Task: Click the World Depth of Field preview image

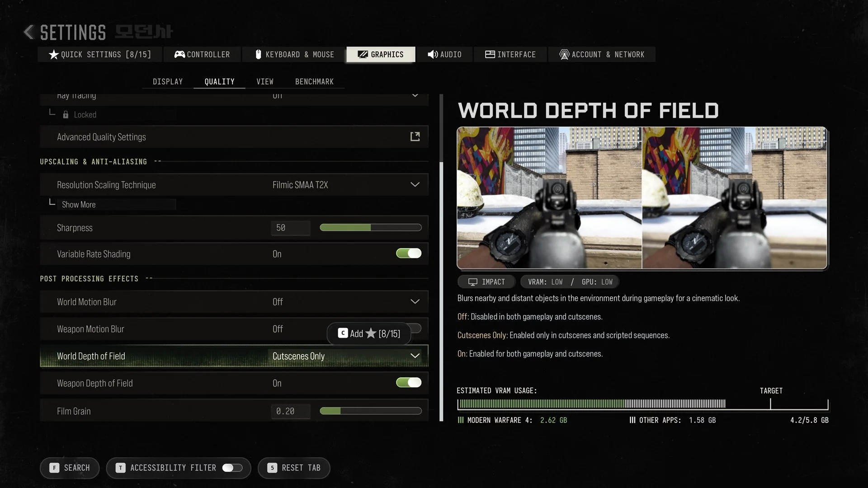Action: [642, 198]
